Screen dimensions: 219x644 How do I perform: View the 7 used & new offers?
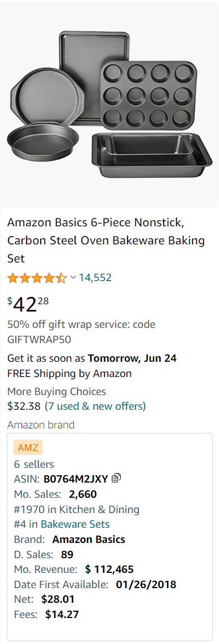[95, 406]
